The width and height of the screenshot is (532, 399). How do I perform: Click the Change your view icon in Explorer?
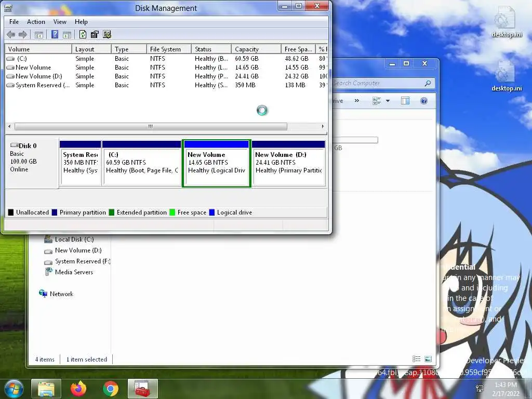pyautogui.click(x=377, y=101)
